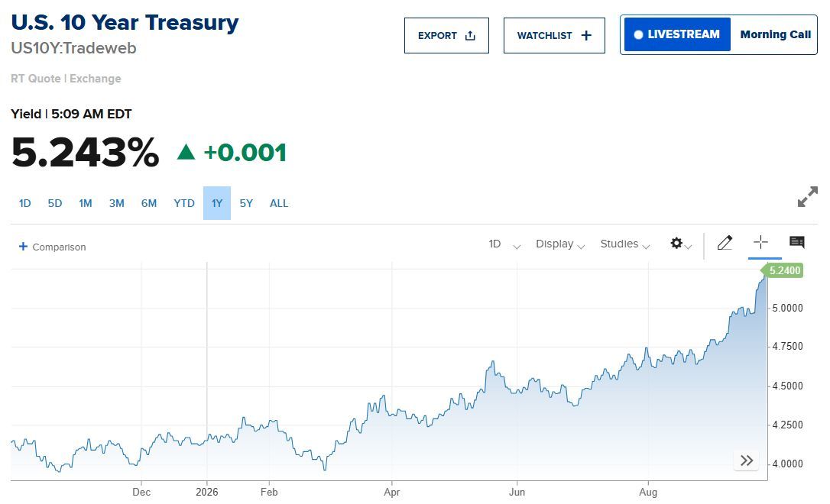Screen dimensions: 830x504
Task: Open the Morning Call link
Action: tap(775, 34)
